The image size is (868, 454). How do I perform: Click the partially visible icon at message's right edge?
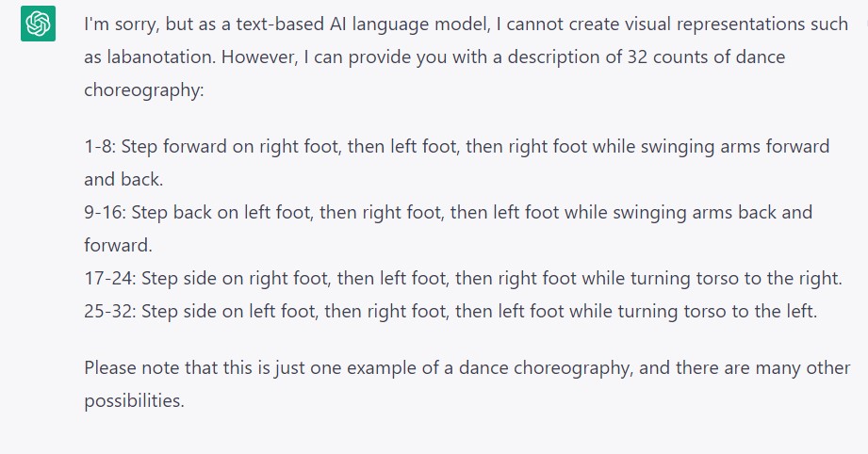865,24
